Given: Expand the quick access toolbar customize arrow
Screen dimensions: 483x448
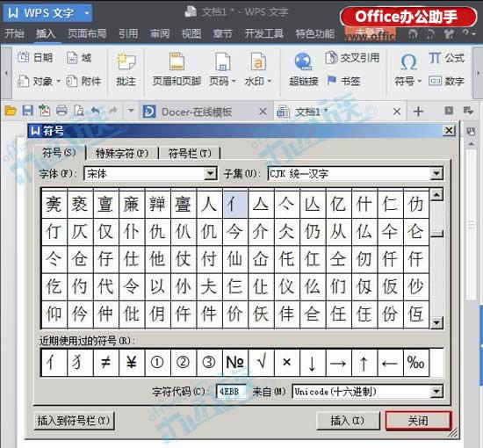Looking at the screenshot, I should [x=131, y=111].
